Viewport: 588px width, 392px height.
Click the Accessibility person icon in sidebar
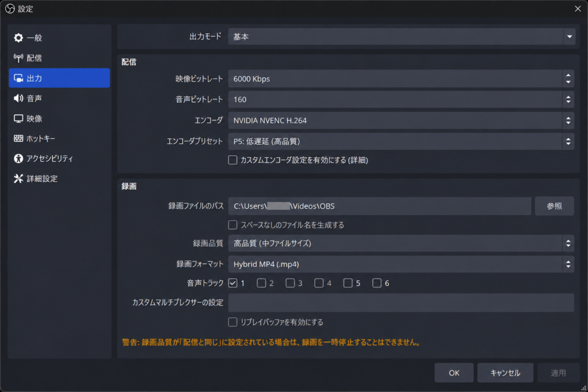click(18, 158)
